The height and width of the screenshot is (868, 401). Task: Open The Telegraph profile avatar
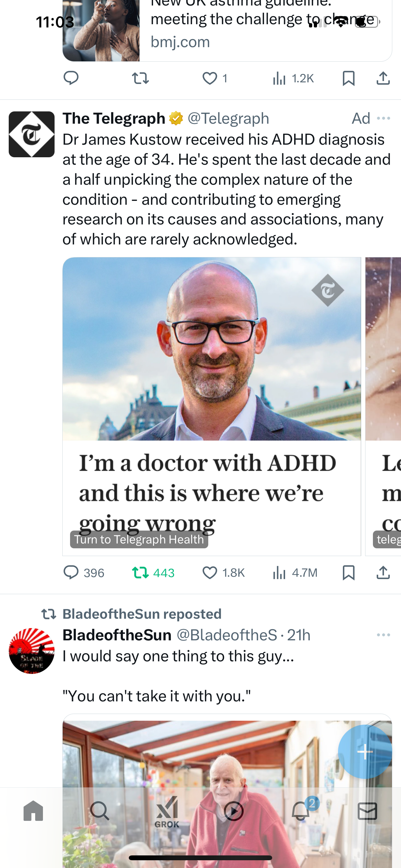pyautogui.click(x=32, y=134)
